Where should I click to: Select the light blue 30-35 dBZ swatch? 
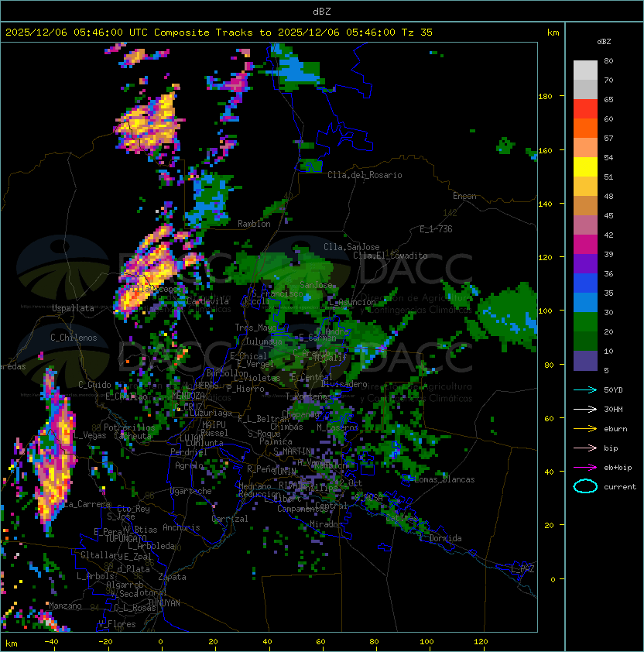[585, 303]
